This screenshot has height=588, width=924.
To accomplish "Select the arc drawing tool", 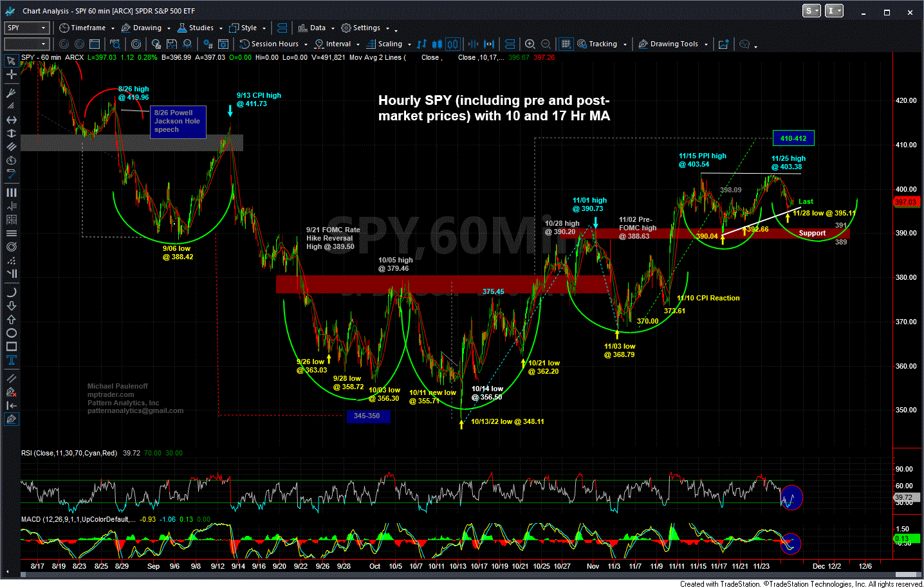I will (11, 292).
